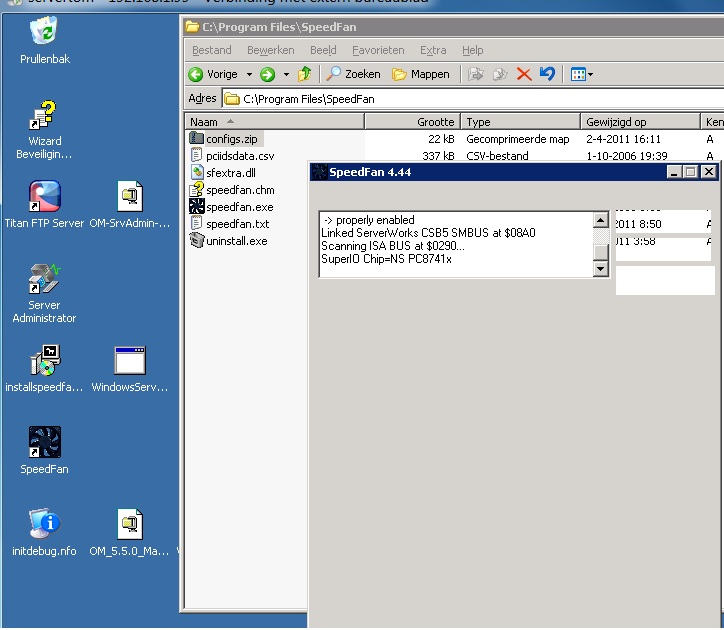724x630 pixels.
Task: Open Wizard Beveiliging desktop shortcut
Action: pyautogui.click(x=44, y=130)
